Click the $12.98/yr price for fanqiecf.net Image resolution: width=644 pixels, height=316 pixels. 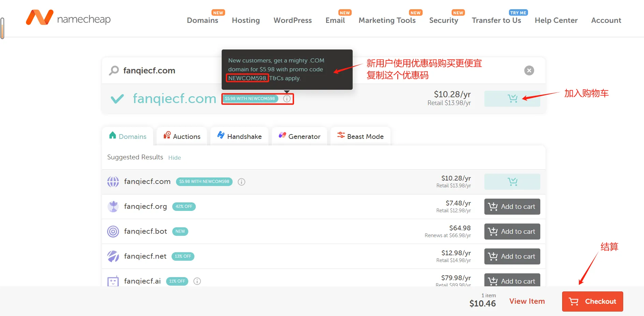pyautogui.click(x=456, y=253)
